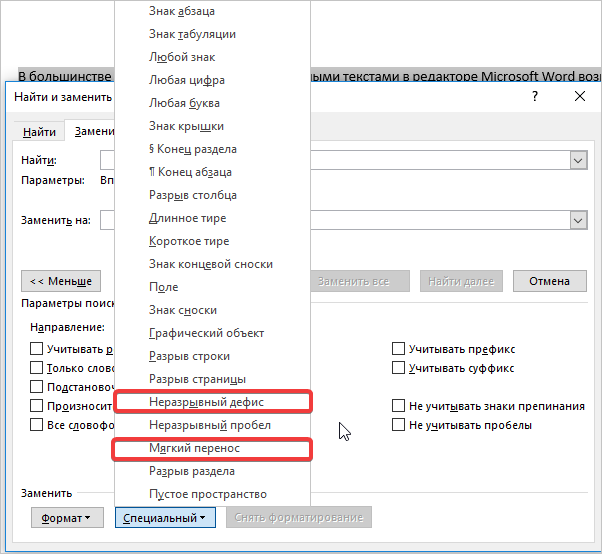This screenshot has width=602, height=554.
Task: Check 'Не учитывать знаки препинания'
Action: click(399, 406)
